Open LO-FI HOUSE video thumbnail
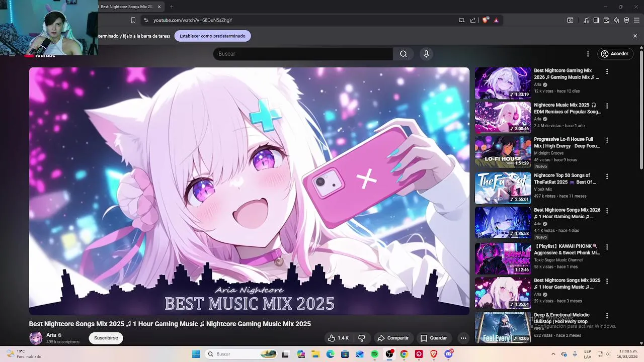The width and height of the screenshot is (644, 362). click(503, 152)
